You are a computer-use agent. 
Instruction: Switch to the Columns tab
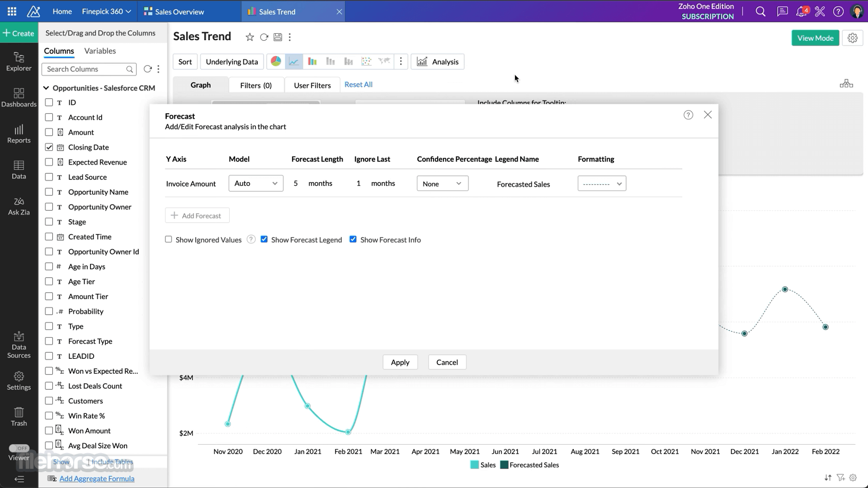(59, 51)
